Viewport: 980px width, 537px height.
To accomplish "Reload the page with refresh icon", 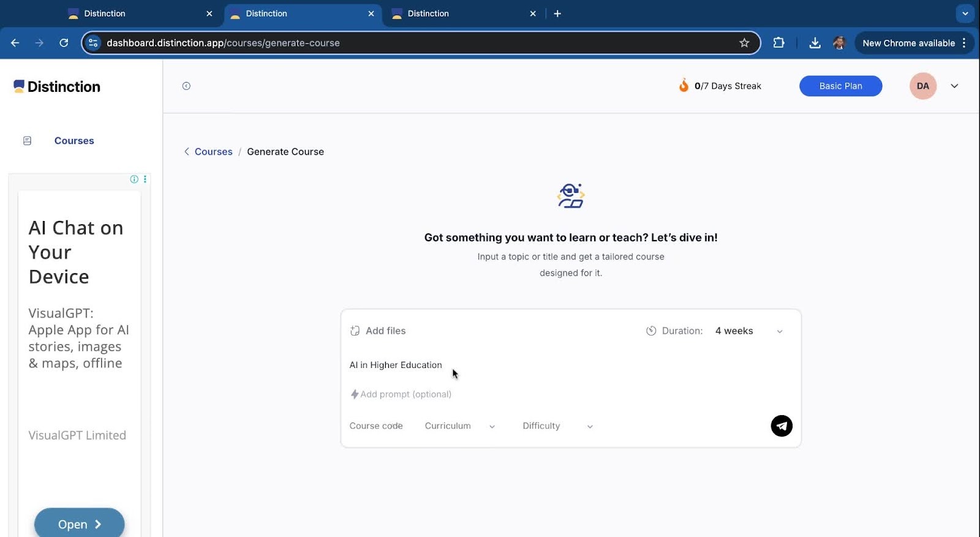I will [64, 43].
